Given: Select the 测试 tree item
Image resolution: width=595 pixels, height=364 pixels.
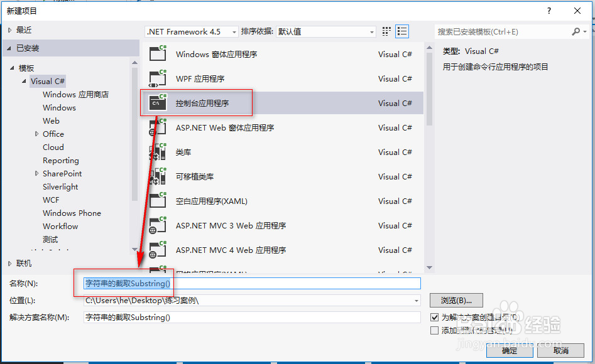Looking at the screenshot, I should 50,240.
